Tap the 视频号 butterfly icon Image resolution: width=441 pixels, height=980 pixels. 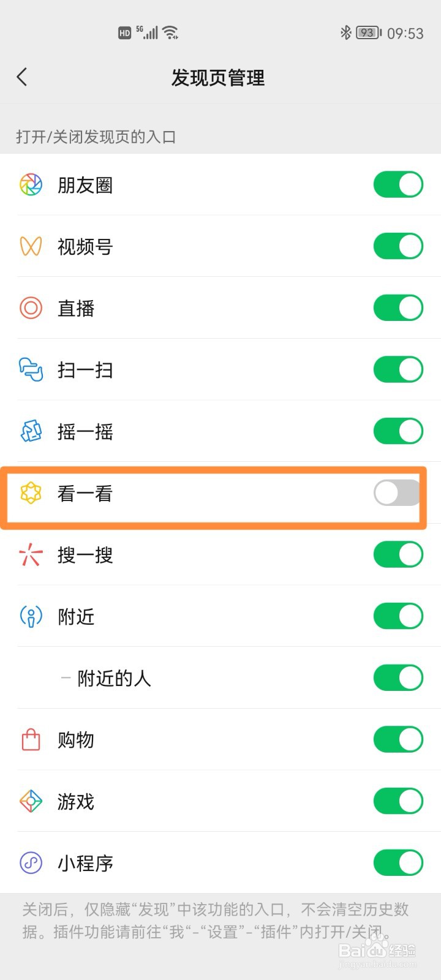coord(31,246)
